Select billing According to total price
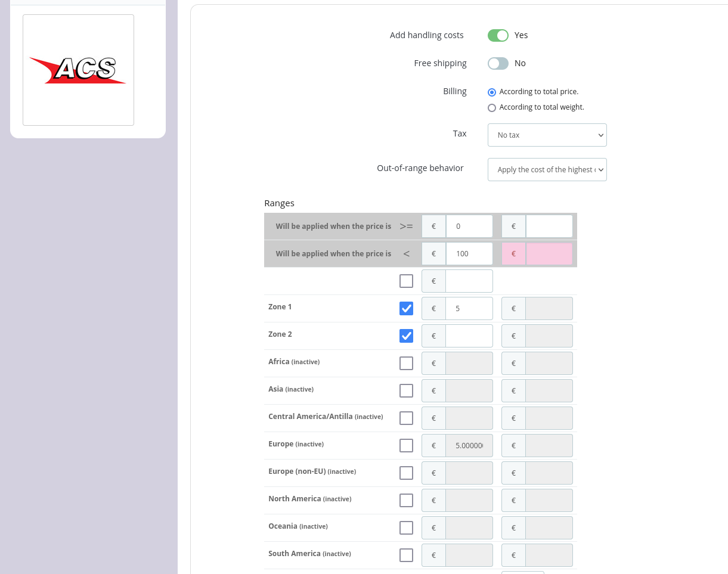The height and width of the screenshot is (574, 728). click(492, 92)
